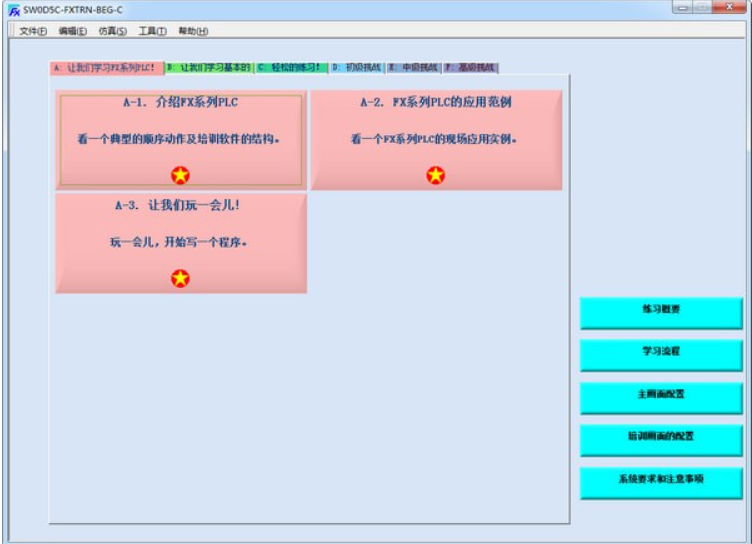Viewport: 752px width, 544px height.
Task: Open the 编辑(E) menu
Action: (72, 31)
